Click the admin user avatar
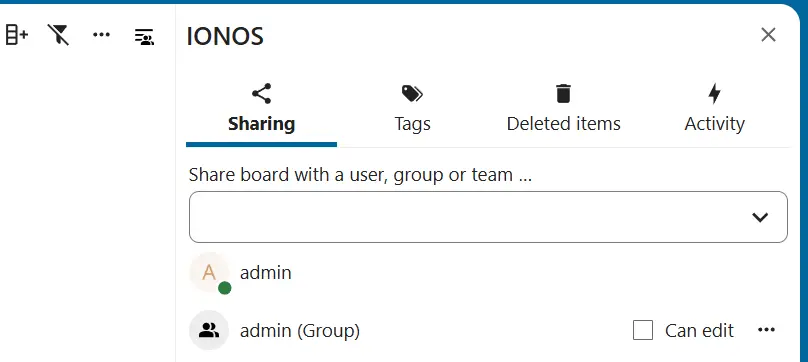Image resolution: width=808 pixels, height=362 pixels. 209,272
